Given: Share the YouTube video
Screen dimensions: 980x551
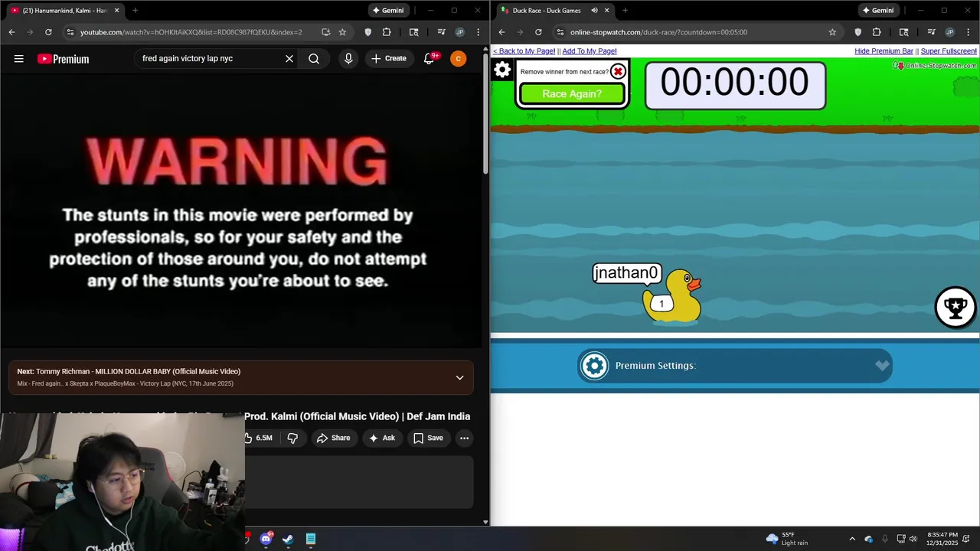Looking at the screenshot, I should click(x=333, y=438).
